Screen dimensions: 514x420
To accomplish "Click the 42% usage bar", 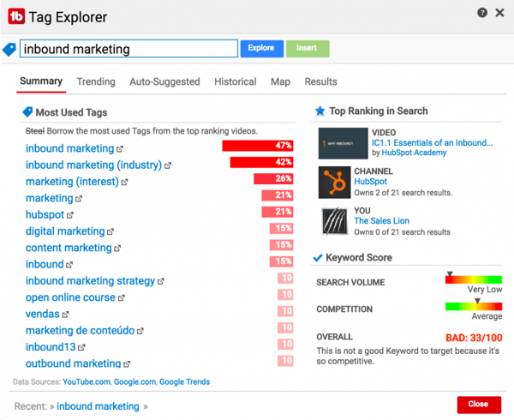I will click(261, 162).
